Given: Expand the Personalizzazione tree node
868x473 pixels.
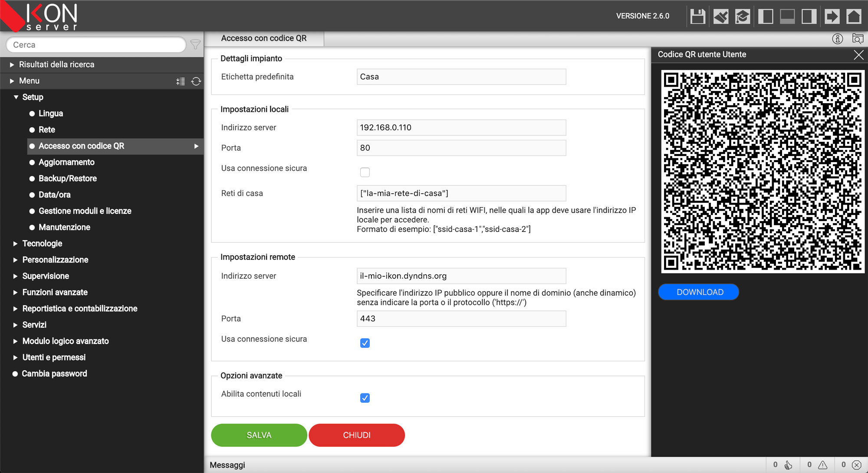Looking at the screenshot, I should tap(15, 260).
